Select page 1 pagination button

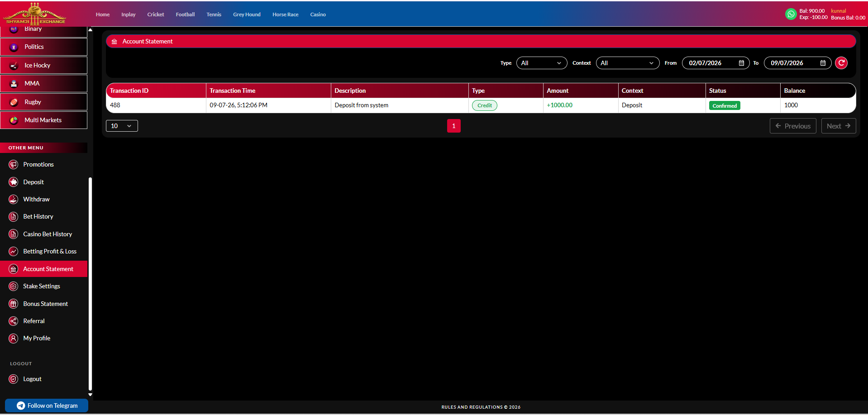tap(453, 126)
